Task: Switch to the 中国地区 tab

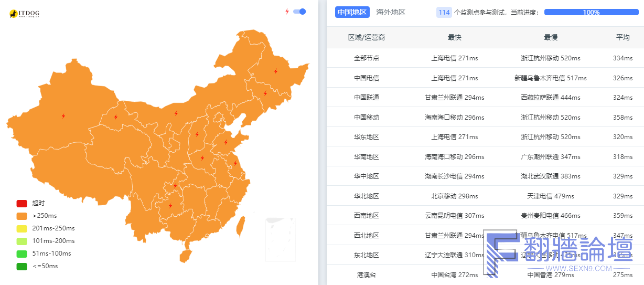Action: 352,12
